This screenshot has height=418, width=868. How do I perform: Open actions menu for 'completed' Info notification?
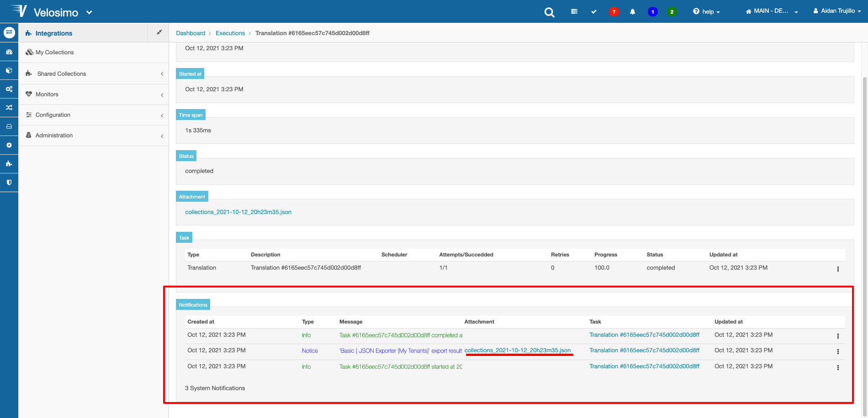click(x=838, y=336)
